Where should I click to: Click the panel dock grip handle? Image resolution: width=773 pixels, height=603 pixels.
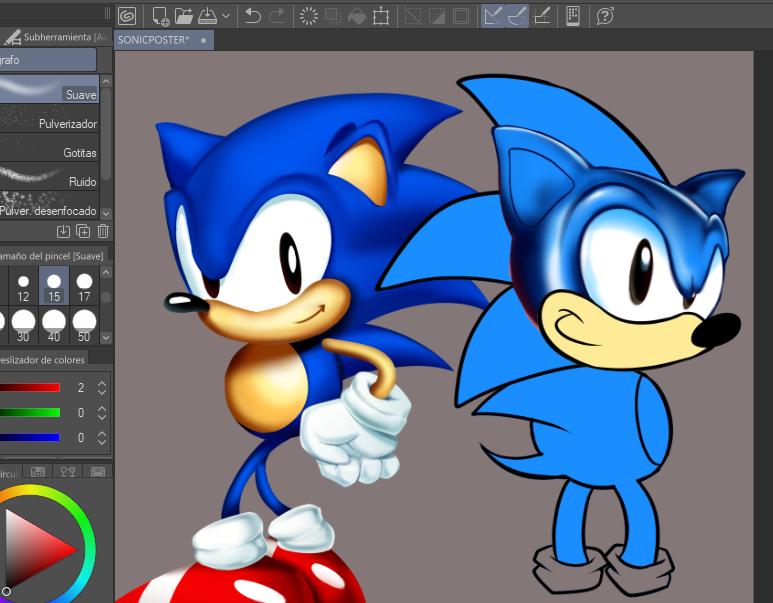(x=107, y=14)
